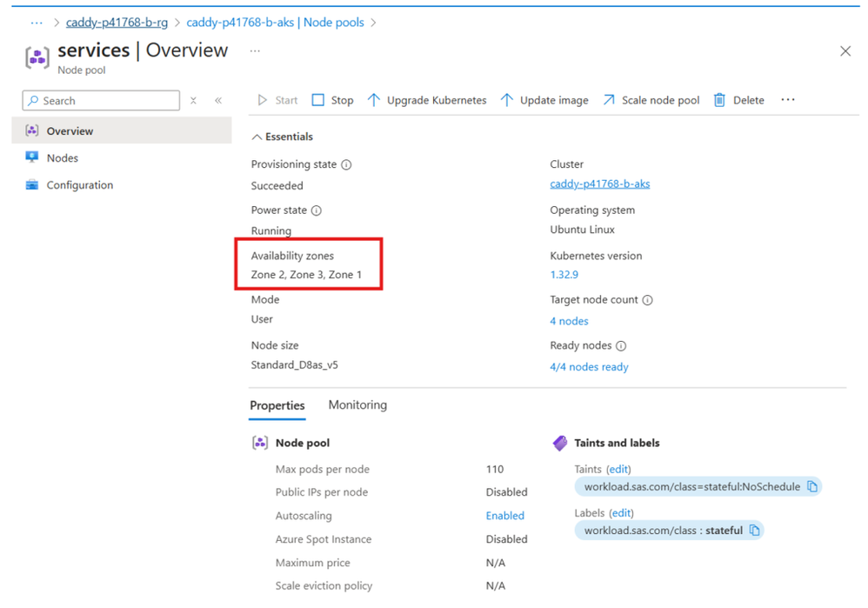868x608 pixels.
Task: Open Scale node pool
Action: [x=651, y=100]
